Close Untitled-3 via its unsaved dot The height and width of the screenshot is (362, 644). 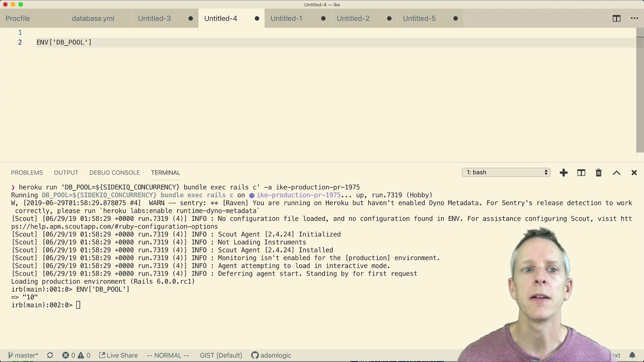coord(191,19)
